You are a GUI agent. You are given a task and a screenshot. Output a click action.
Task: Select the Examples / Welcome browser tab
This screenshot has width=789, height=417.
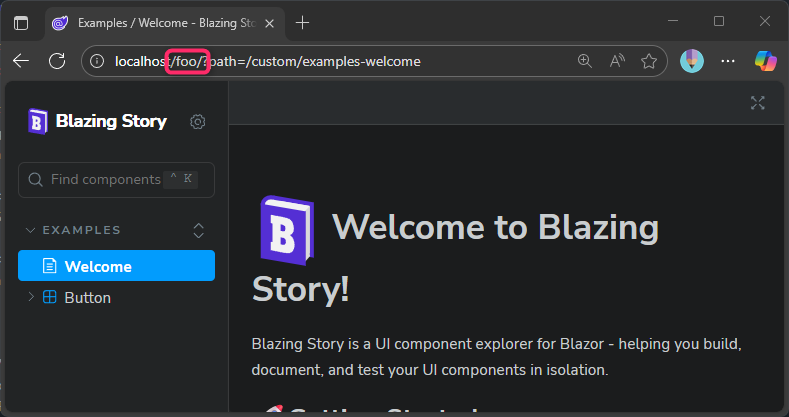click(166, 23)
